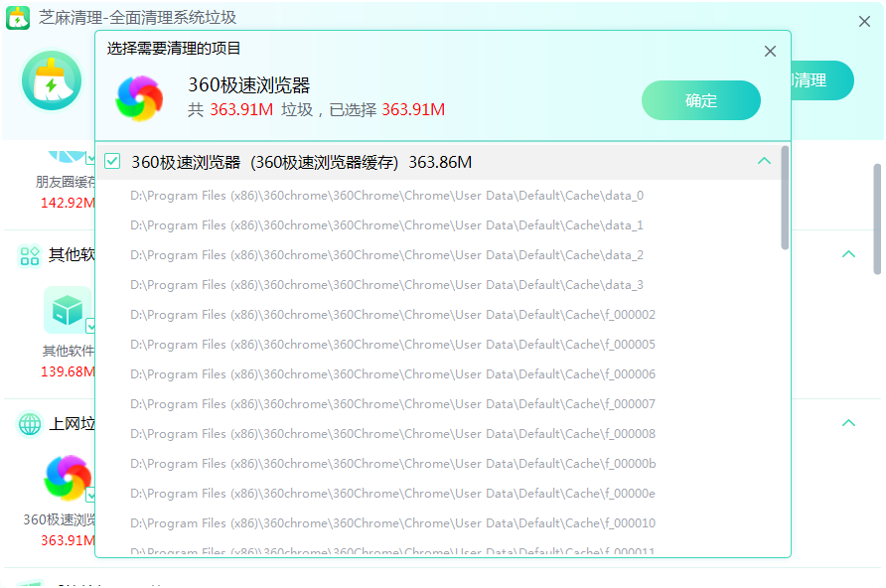Select the Cache\f_000005 file path
This screenshot has width=886, height=588.
pyautogui.click(x=392, y=345)
